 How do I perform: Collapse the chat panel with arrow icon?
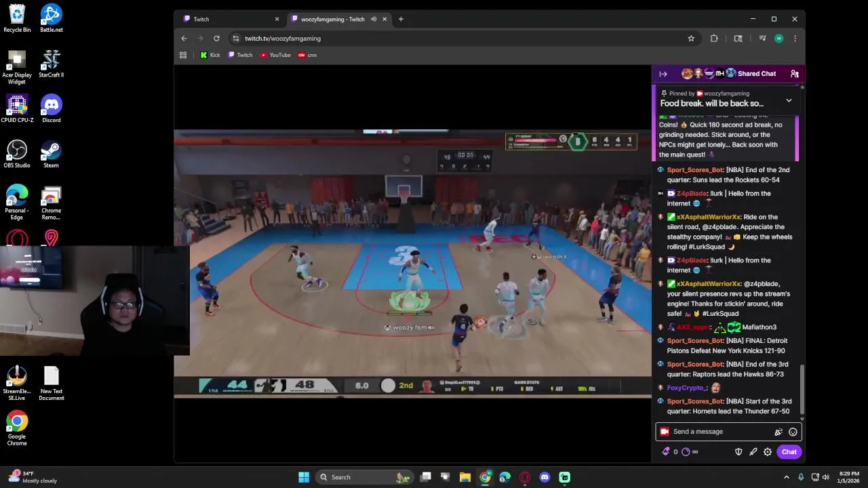(x=663, y=74)
